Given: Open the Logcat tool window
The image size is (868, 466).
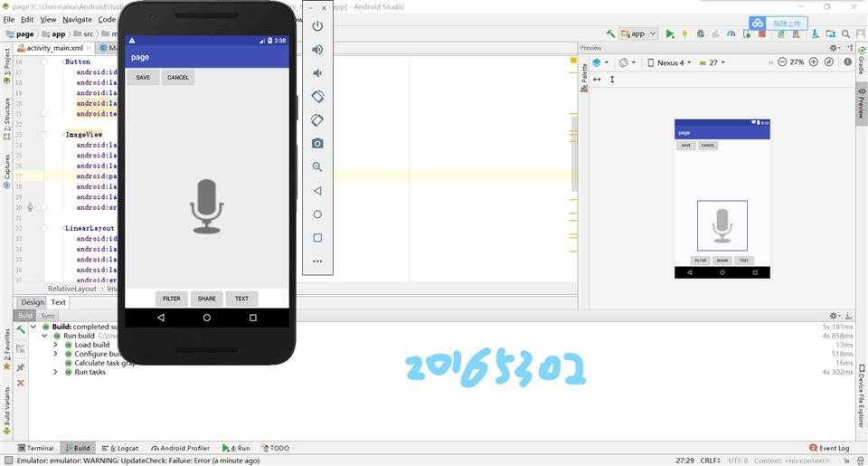Looking at the screenshot, I should click(120, 448).
